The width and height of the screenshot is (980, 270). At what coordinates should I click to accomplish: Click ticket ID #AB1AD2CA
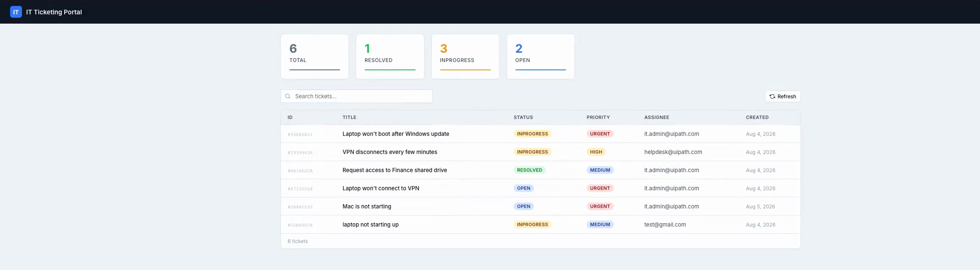pyautogui.click(x=300, y=171)
